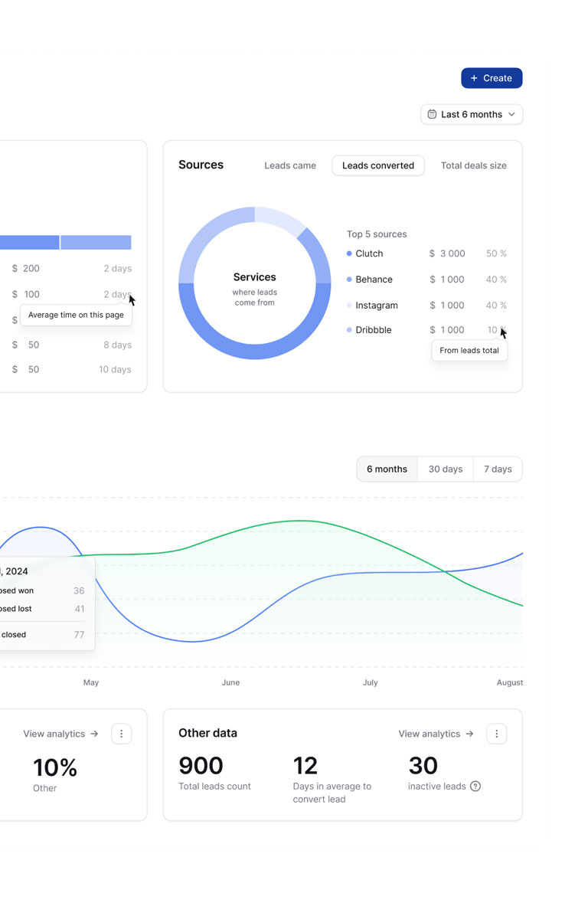Open View analytics link in Other data
The height and width of the screenshot is (919, 588).
(436, 734)
